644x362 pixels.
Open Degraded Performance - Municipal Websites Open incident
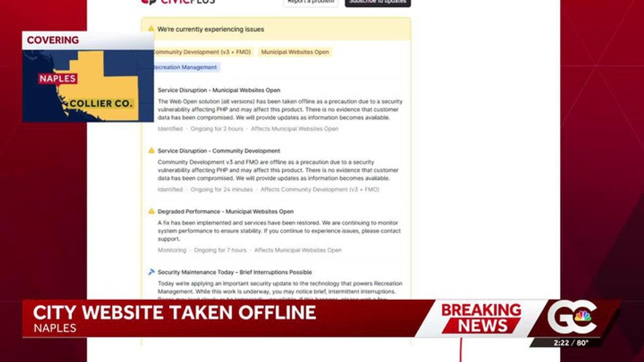226,211
